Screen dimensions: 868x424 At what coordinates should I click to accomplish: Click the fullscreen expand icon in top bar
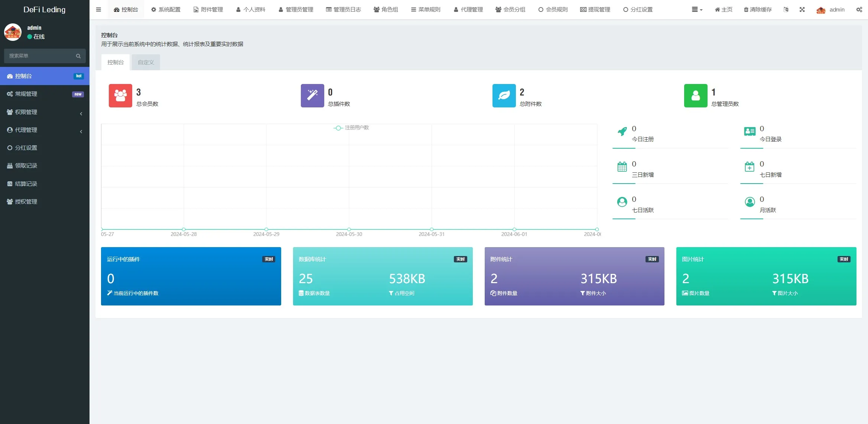point(802,10)
